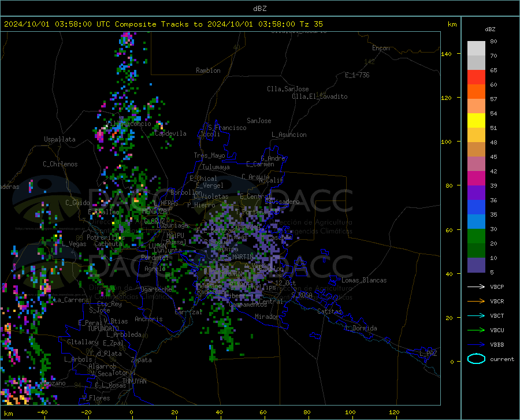Click the 'dBZ' heading above the color scale
This screenshot has width=520, height=420.
(490, 29)
